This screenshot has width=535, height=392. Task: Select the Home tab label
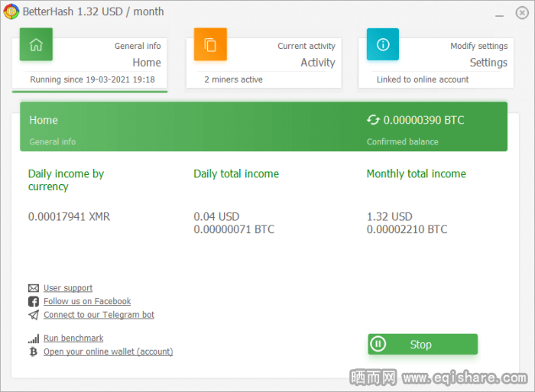coord(146,63)
